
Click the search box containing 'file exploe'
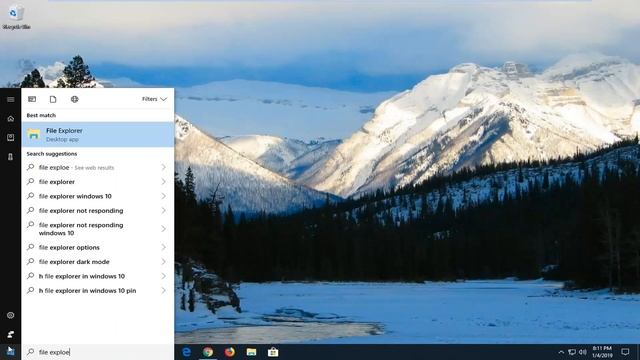point(98,352)
